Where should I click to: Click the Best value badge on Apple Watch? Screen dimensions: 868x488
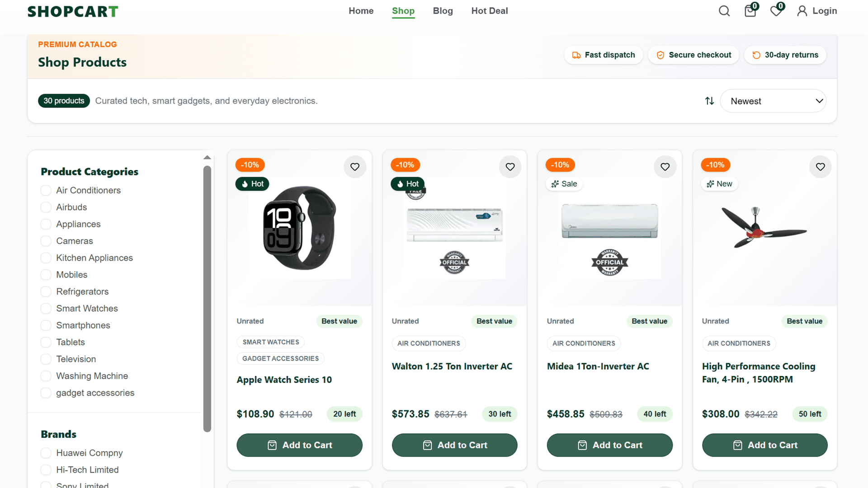pyautogui.click(x=339, y=321)
